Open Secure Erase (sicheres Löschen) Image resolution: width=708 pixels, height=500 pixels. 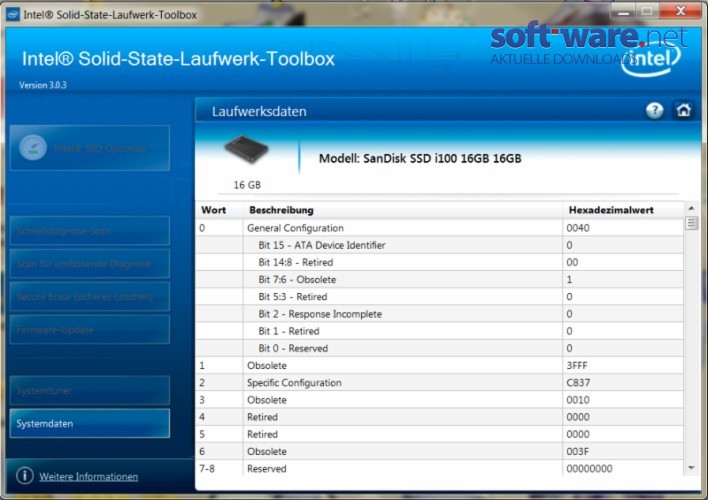coord(90,297)
